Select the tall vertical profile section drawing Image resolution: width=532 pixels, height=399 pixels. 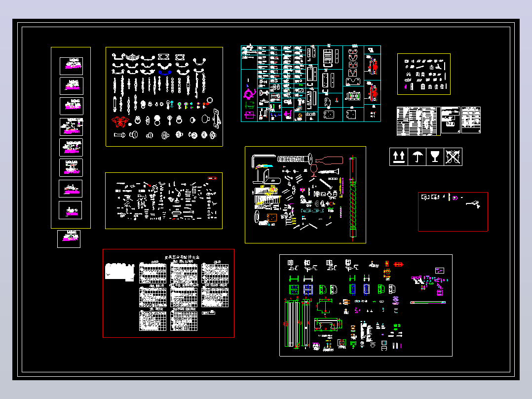(292, 324)
